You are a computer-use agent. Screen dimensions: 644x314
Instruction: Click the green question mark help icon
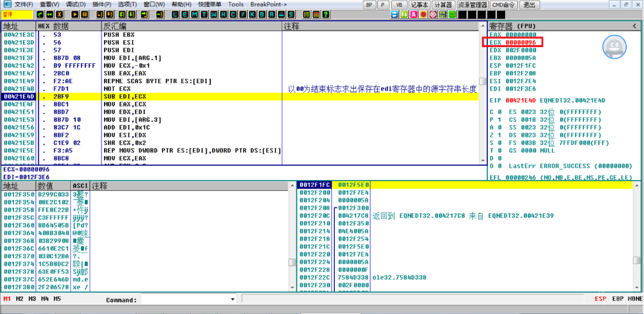326,14
